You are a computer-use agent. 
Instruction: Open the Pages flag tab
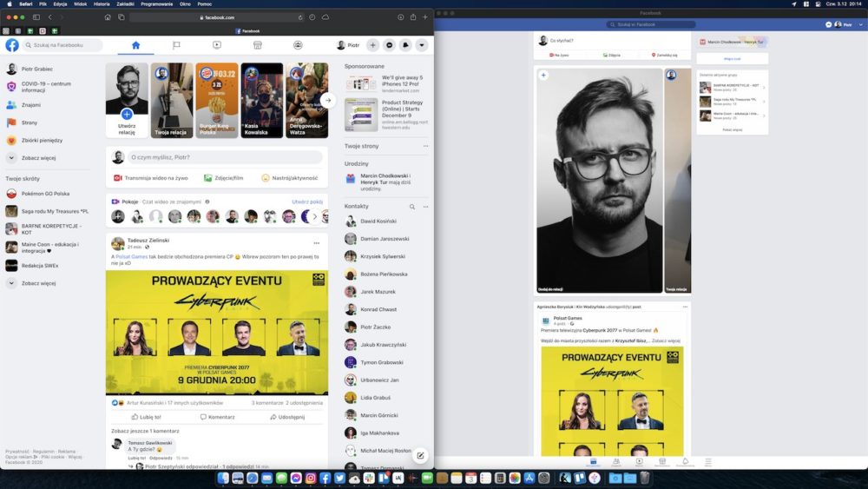176,45
